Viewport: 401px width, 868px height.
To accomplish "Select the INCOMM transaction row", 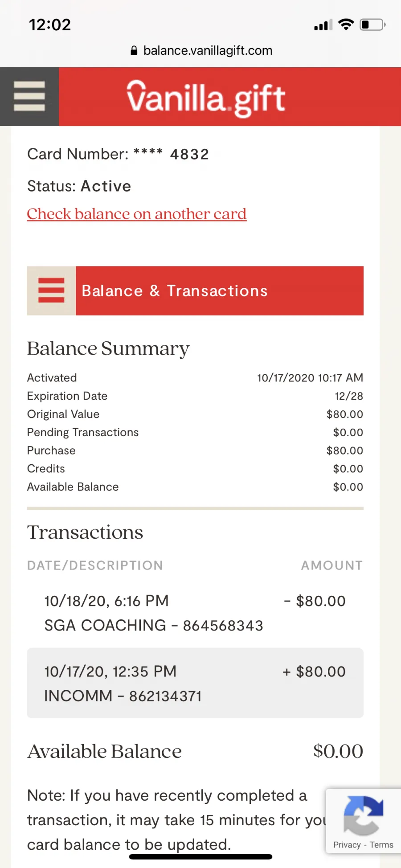I will (195, 683).
